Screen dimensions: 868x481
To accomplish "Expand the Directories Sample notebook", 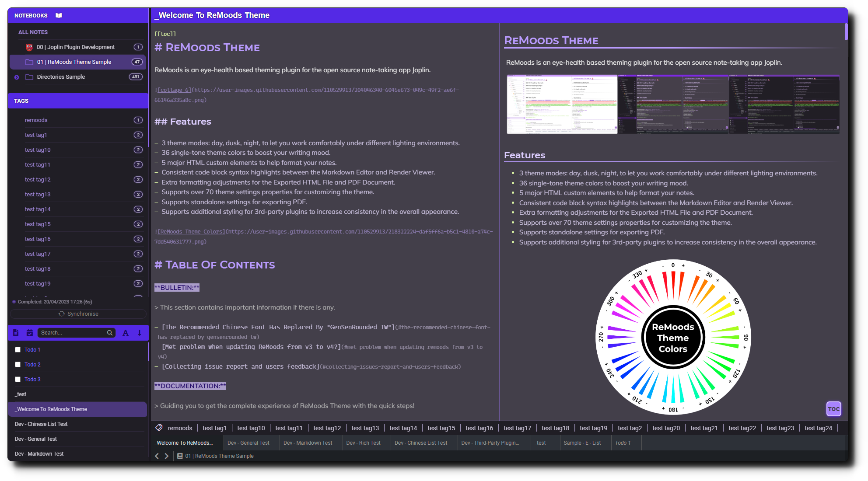I will 17,77.
